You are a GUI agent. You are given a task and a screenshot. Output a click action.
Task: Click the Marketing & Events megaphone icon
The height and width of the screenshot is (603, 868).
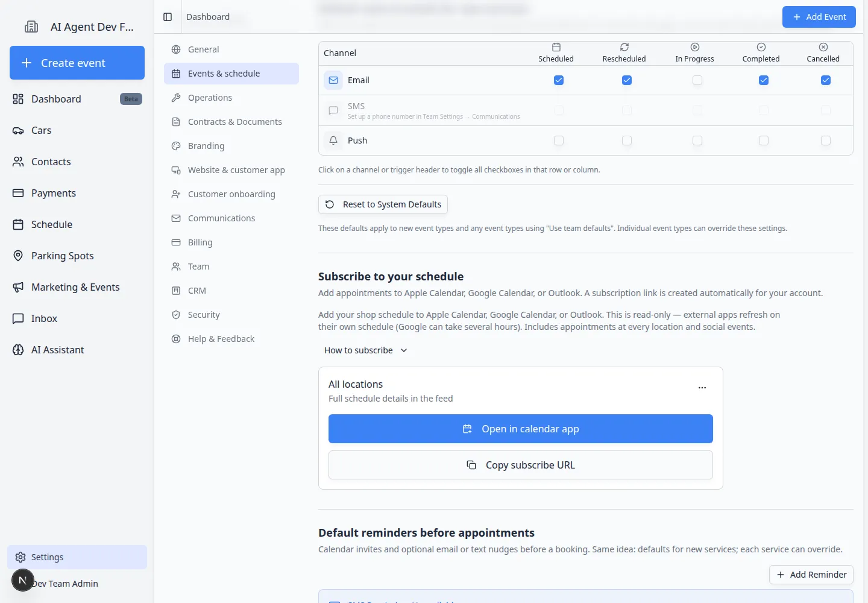tap(18, 287)
